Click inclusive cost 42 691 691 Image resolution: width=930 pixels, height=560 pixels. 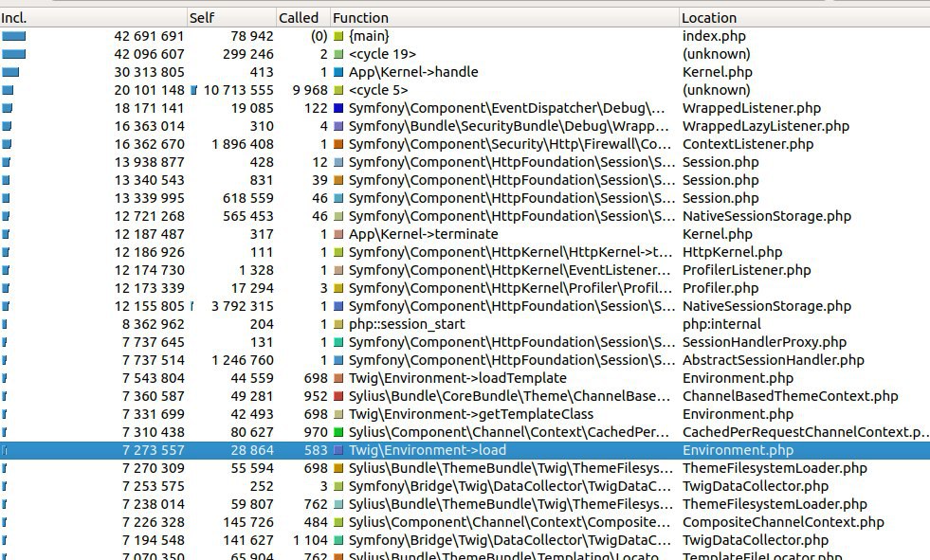[149, 36]
